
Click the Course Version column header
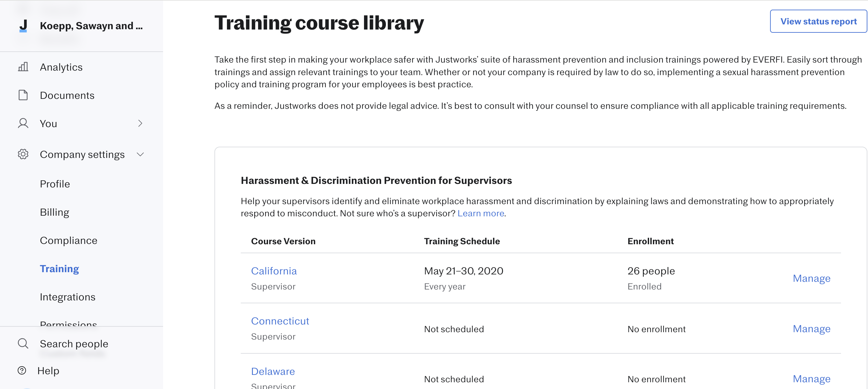(283, 241)
